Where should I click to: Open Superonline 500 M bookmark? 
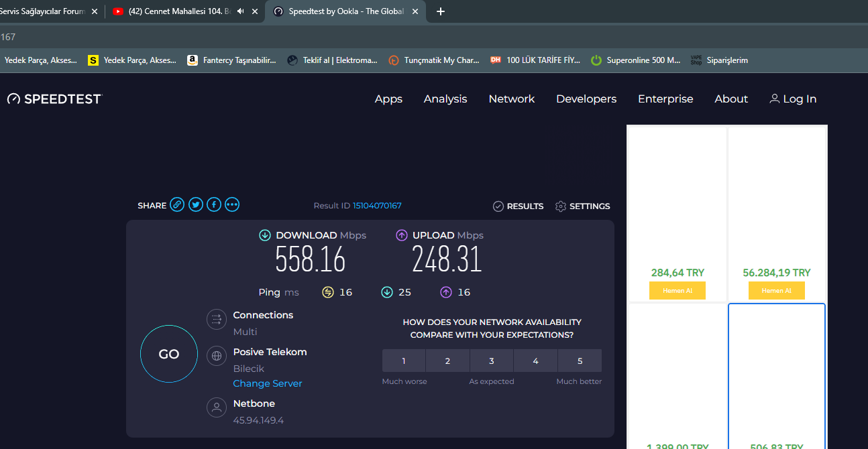point(635,60)
